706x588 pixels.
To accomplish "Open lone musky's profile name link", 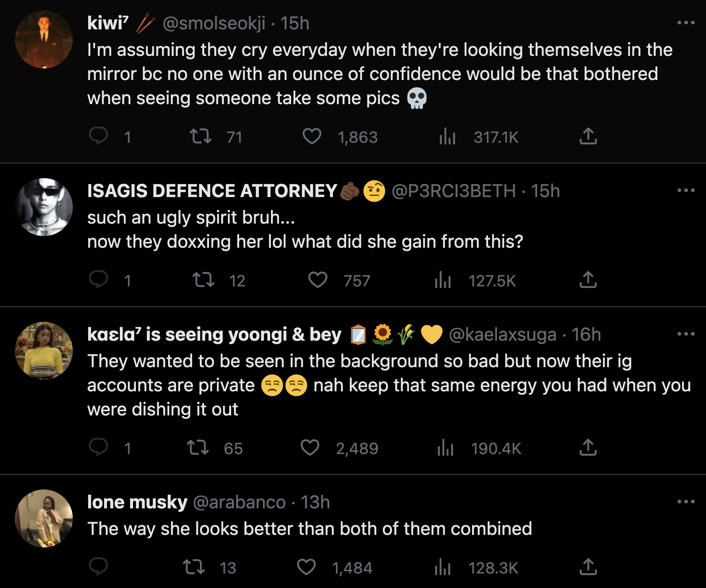I will [x=138, y=502].
